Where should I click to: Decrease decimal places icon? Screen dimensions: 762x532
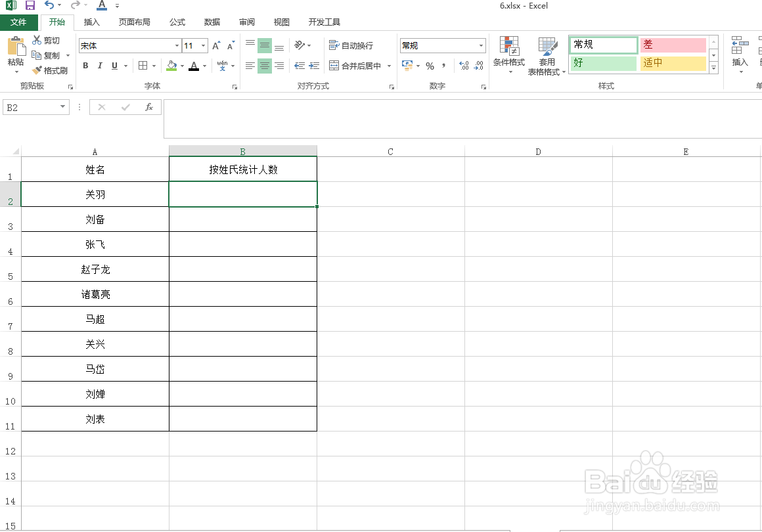point(479,66)
